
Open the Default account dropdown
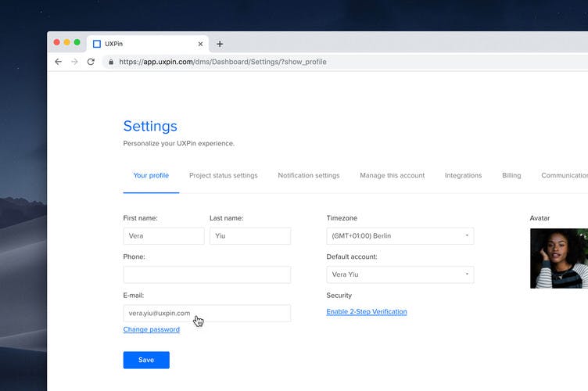coord(400,274)
